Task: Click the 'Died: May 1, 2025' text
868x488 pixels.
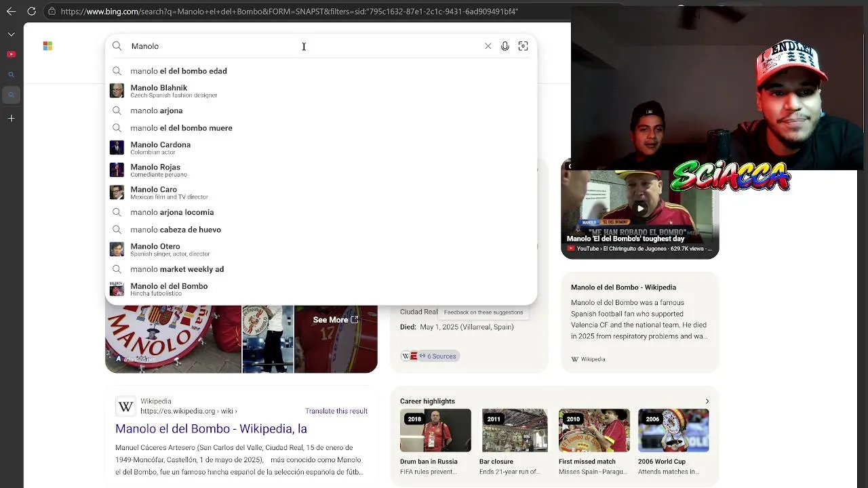Action: coord(457,327)
